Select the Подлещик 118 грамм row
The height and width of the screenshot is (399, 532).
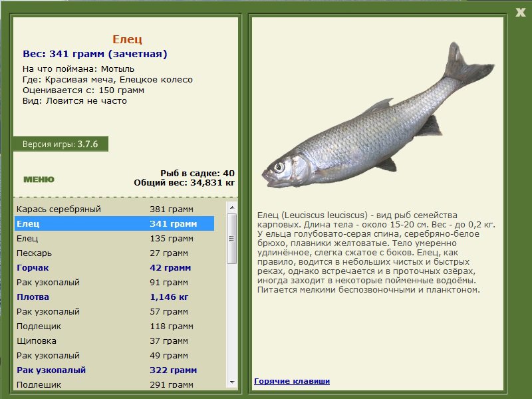pyautogui.click(x=114, y=326)
